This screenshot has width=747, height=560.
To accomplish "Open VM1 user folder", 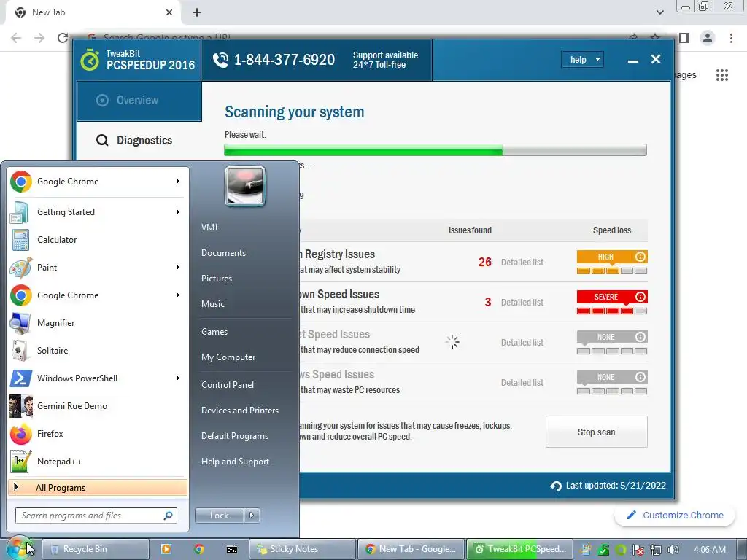I will pos(209,227).
